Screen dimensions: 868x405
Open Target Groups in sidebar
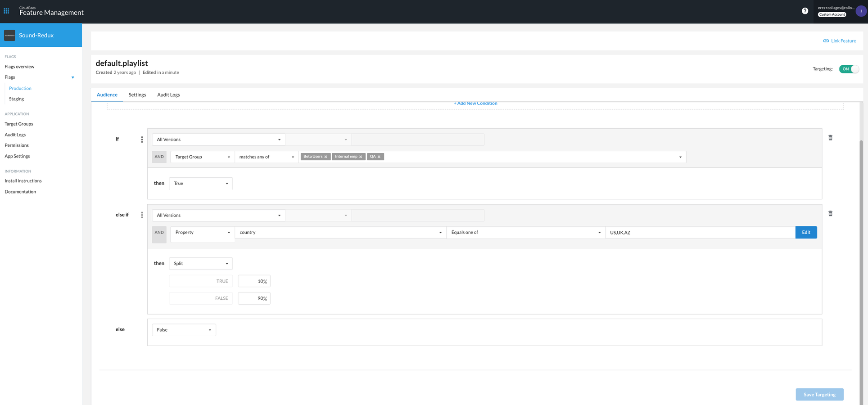pyautogui.click(x=19, y=124)
